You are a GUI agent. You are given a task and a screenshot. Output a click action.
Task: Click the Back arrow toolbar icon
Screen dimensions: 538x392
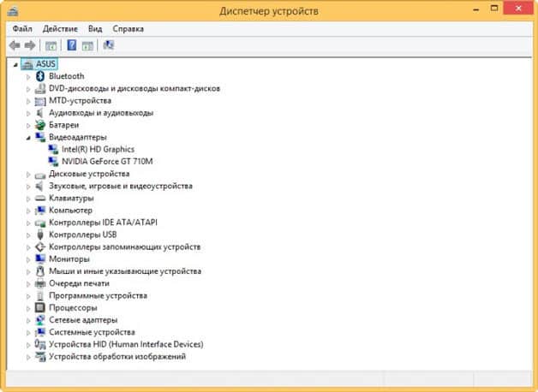pyautogui.click(x=15, y=45)
